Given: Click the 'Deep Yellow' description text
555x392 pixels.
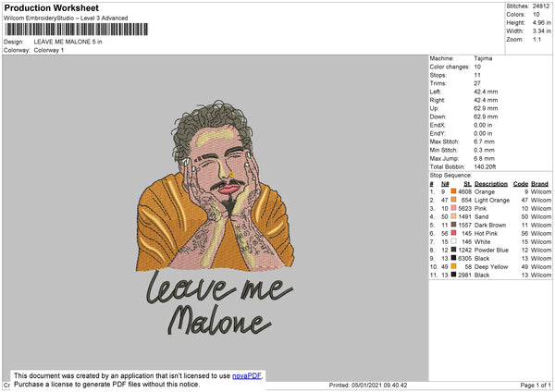Looking at the screenshot, I should (x=491, y=266).
